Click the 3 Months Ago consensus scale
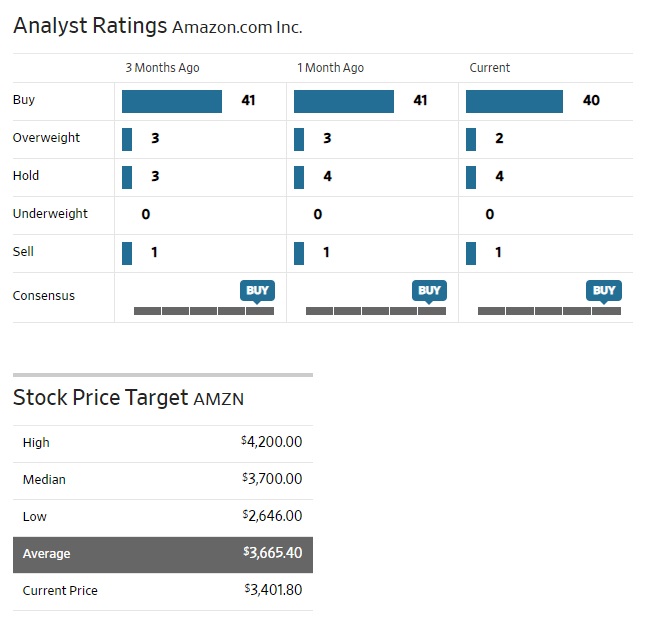The height and width of the screenshot is (630, 663). (x=203, y=311)
